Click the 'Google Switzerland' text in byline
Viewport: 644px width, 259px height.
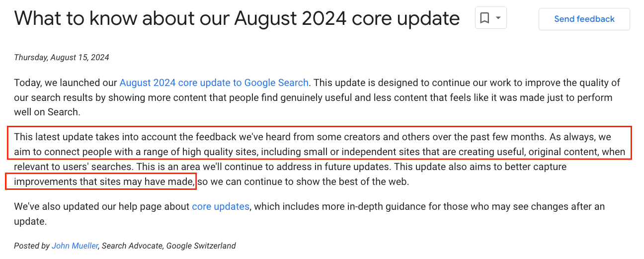(201, 246)
